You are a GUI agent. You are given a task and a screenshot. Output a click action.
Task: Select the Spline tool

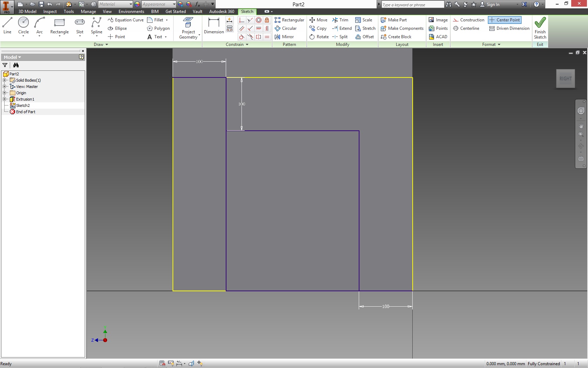click(x=96, y=25)
